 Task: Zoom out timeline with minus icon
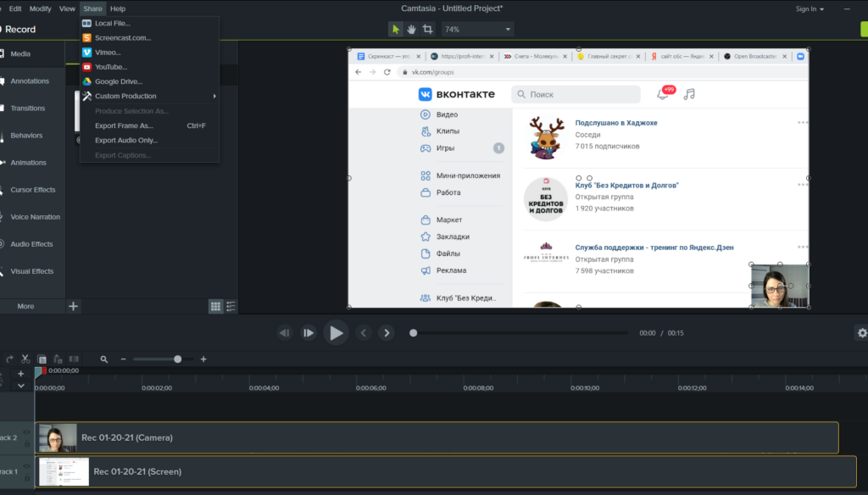point(123,359)
